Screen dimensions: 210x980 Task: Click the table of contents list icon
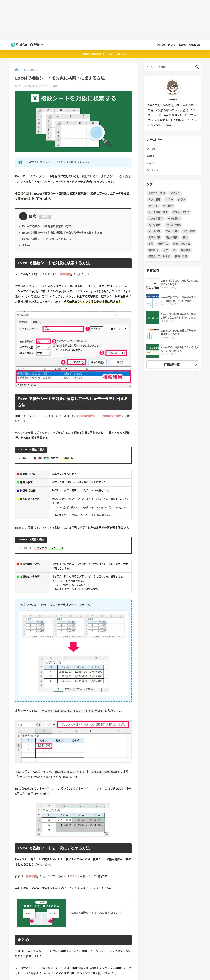[x=24, y=216]
